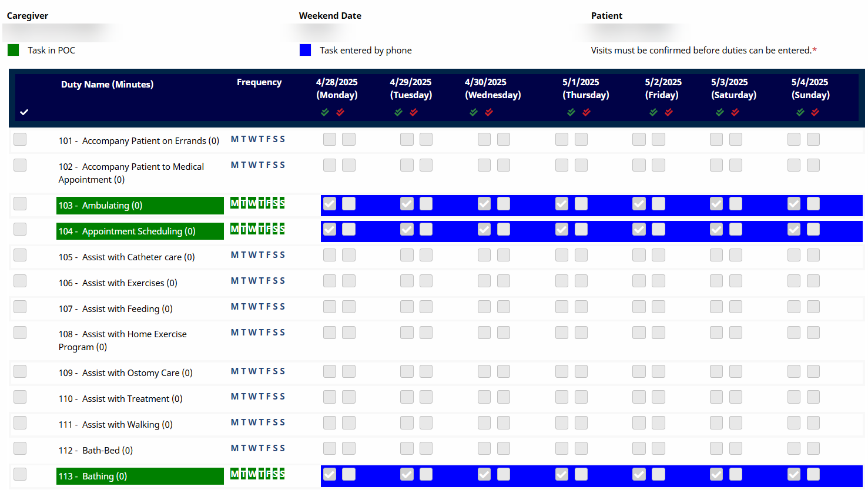Click red double-check icon under Tuesday 4/29/2025
The width and height of the screenshot is (868, 490).
tap(414, 112)
